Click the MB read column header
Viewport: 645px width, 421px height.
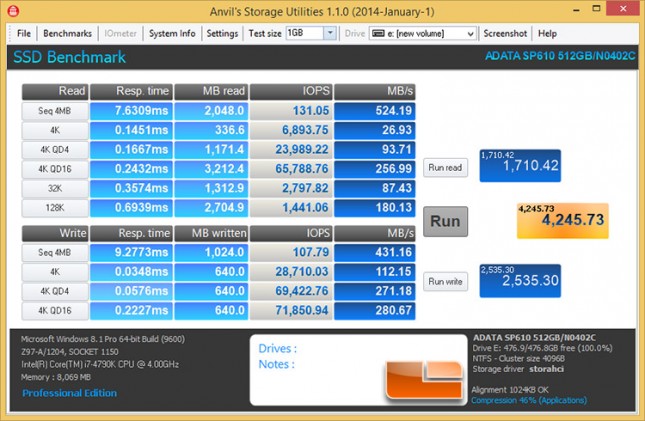pos(211,92)
